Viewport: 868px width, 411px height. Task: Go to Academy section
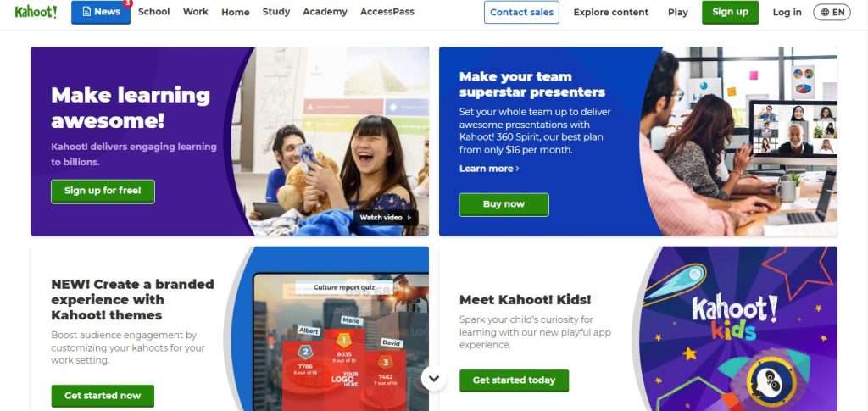coord(325,12)
